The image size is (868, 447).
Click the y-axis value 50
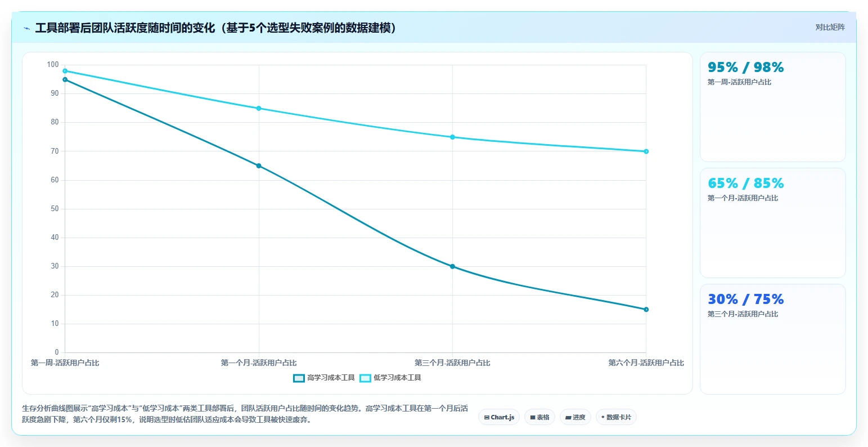pos(55,209)
